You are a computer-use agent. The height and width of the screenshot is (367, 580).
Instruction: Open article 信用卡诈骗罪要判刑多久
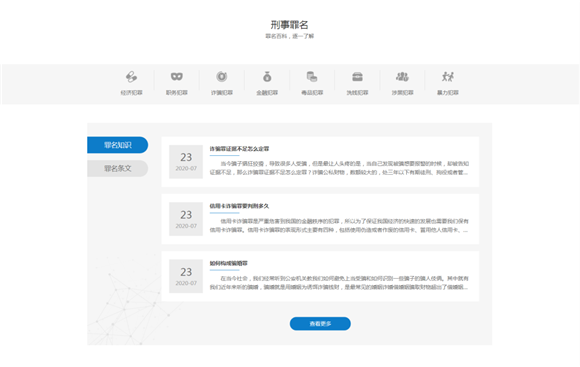tap(239, 206)
